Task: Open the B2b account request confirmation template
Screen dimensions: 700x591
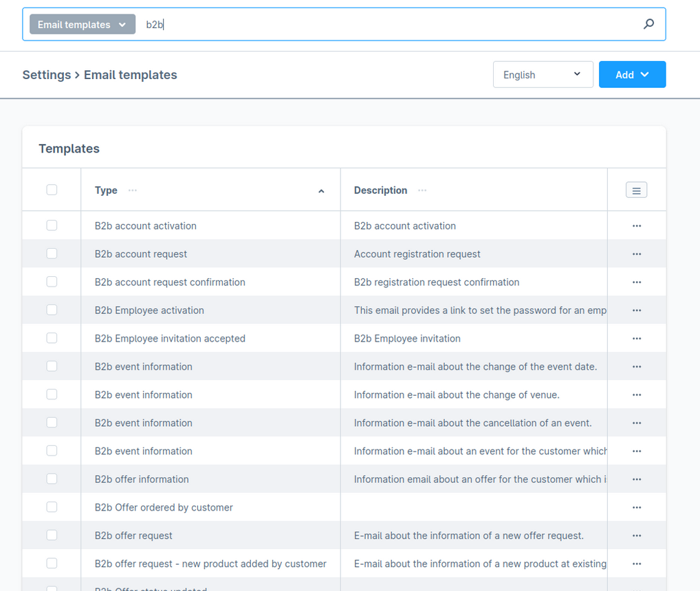Action: 170,282
